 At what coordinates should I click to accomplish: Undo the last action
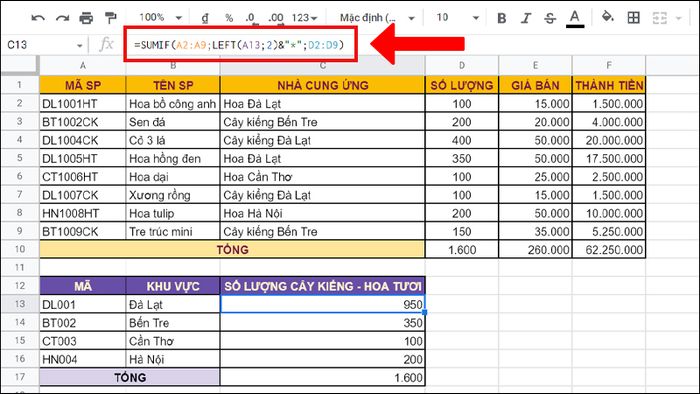click(38, 18)
